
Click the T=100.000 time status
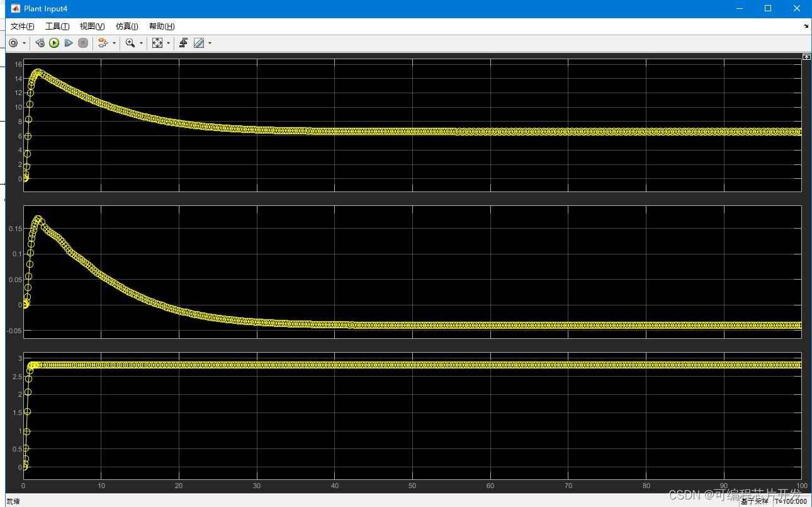(x=790, y=501)
